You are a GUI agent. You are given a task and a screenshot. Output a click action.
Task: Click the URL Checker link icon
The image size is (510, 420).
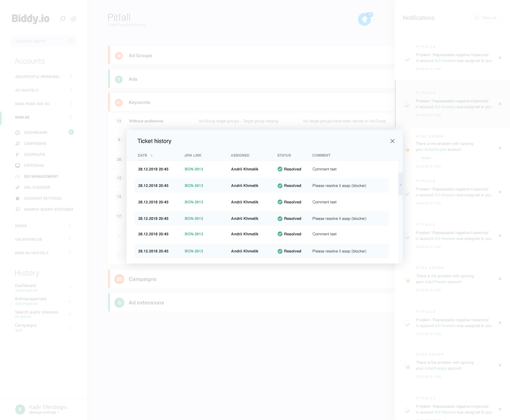pos(17,188)
